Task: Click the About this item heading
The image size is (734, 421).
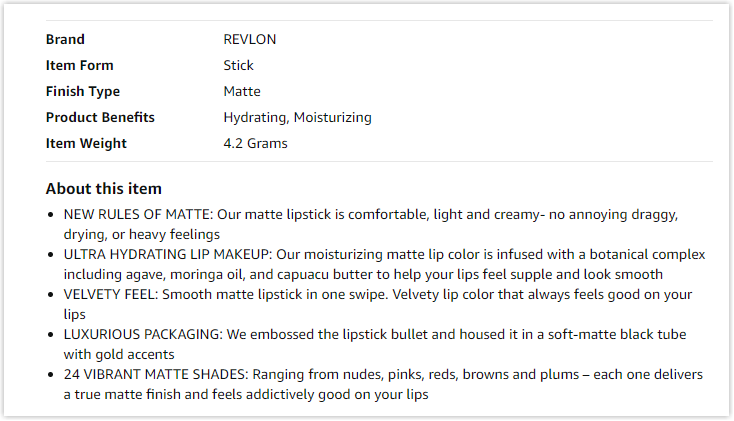Action: tap(103, 188)
